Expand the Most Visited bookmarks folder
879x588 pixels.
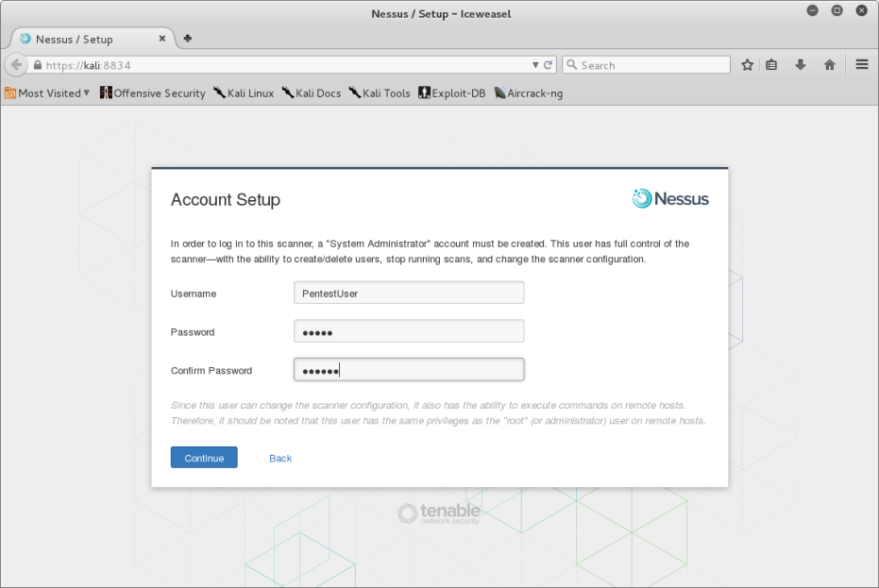[x=47, y=93]
